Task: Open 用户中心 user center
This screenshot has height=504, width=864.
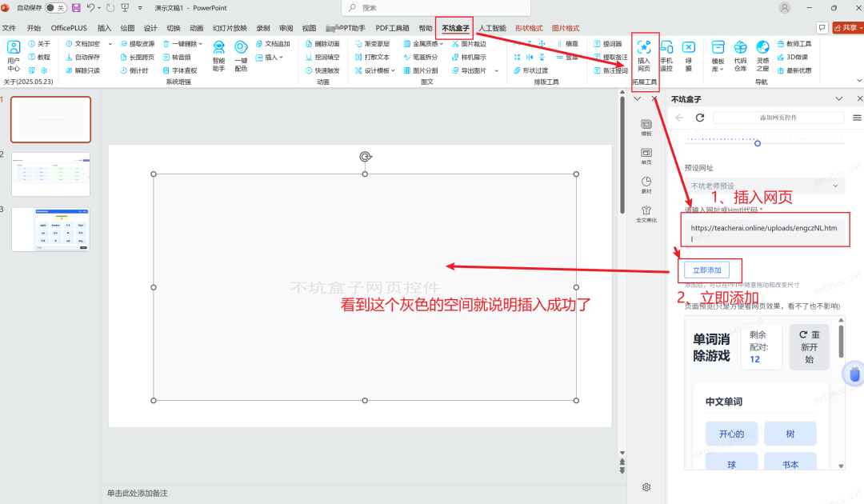Action: (x=14, y=54)
